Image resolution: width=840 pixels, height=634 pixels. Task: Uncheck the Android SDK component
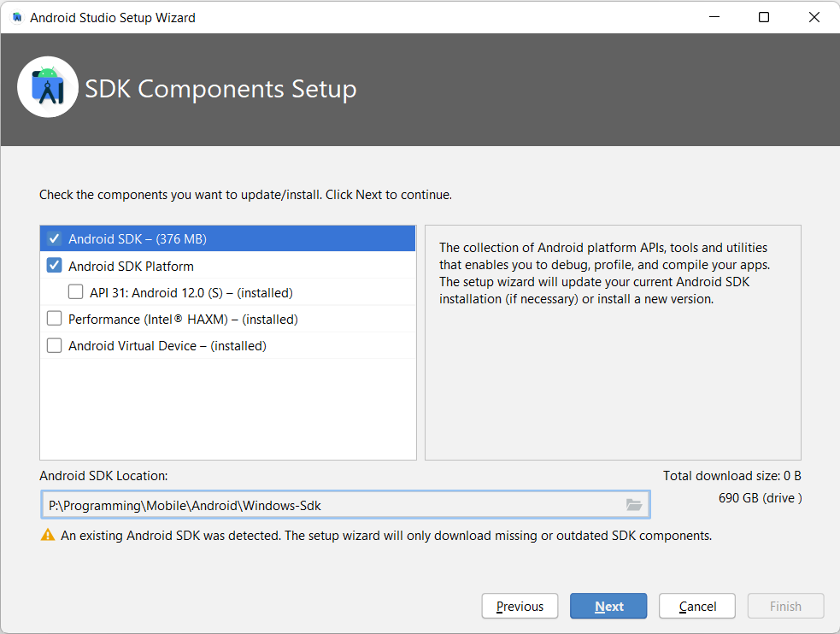tap(54, 238)
